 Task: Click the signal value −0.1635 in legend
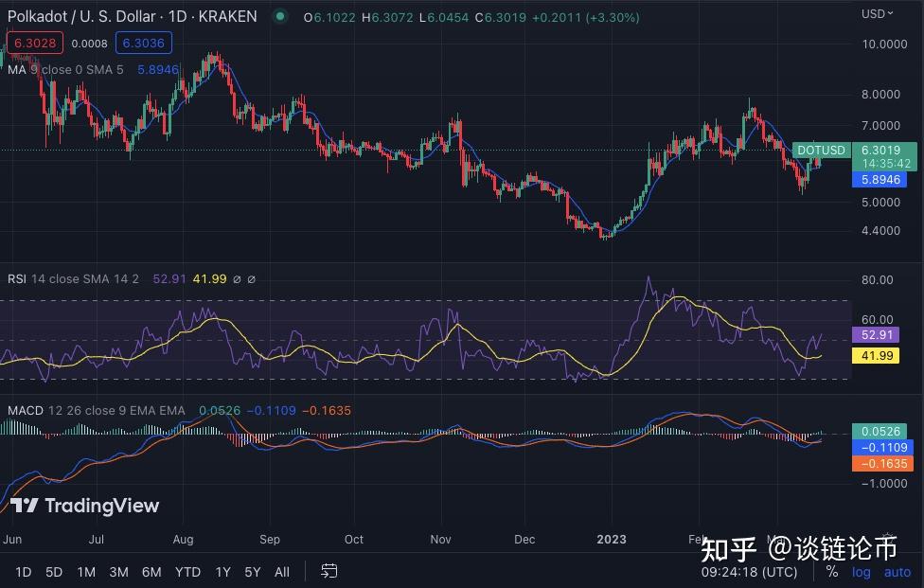(327, 410)
